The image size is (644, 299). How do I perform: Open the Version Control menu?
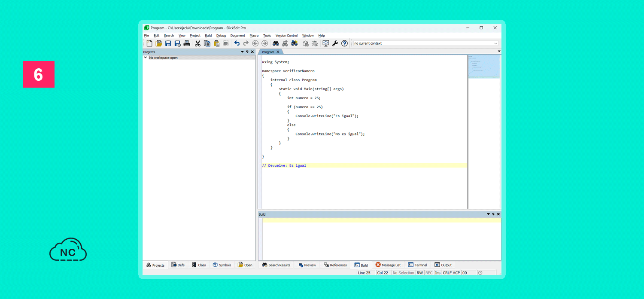coord(286,36)
